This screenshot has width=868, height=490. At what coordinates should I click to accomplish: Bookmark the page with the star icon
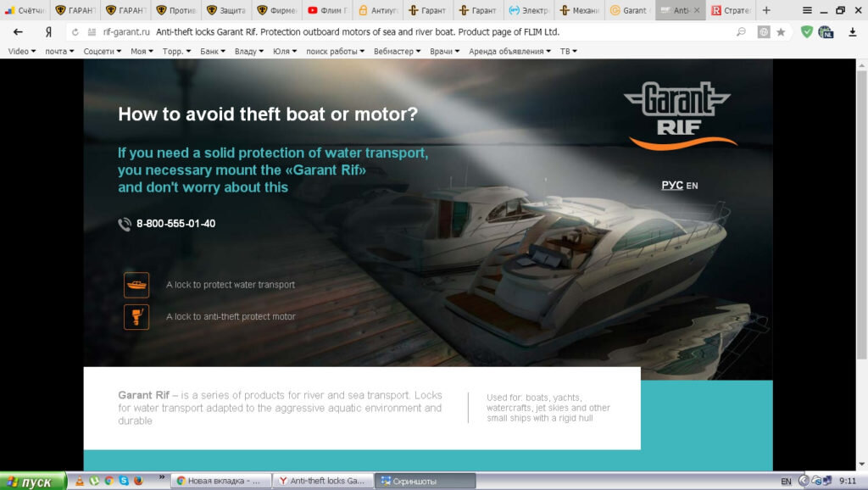pos(781,32)
